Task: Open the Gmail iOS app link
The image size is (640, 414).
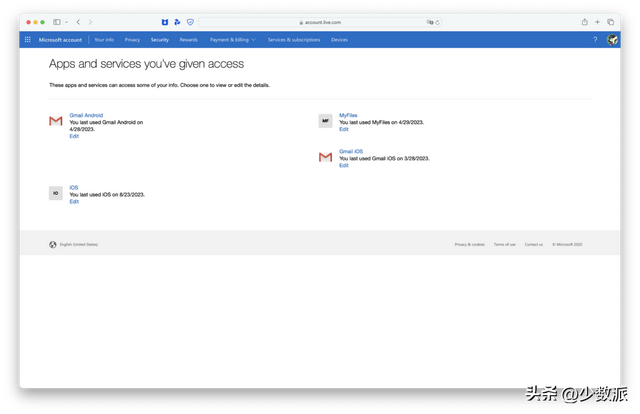Action: click(x=351, y=151)
